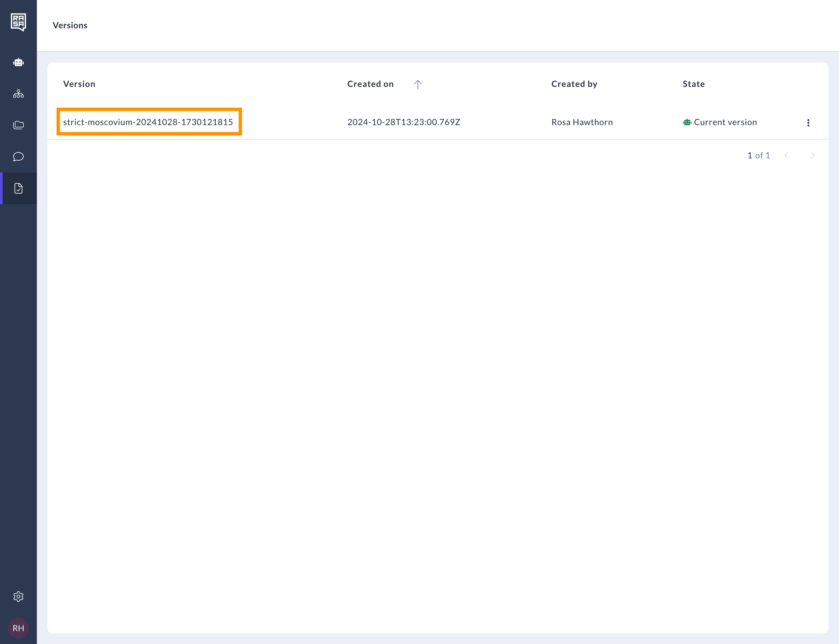The width and height of the screenshot is (839, 644).
Task: Click the State column header
Action: click(693, 84)
